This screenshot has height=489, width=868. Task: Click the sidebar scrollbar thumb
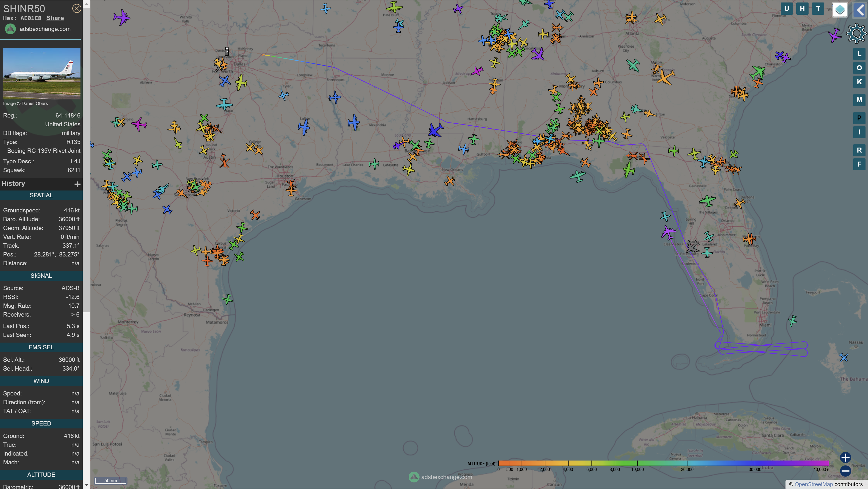(87, 160)
